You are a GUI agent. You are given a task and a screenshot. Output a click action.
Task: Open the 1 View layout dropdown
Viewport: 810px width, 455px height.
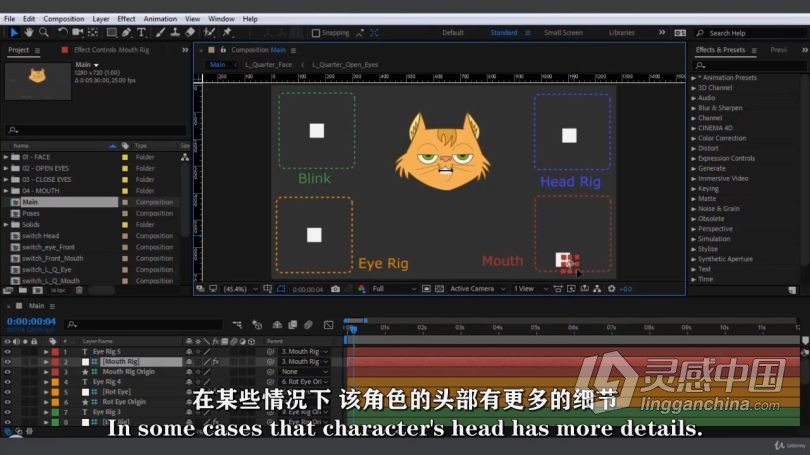[531, 289]
